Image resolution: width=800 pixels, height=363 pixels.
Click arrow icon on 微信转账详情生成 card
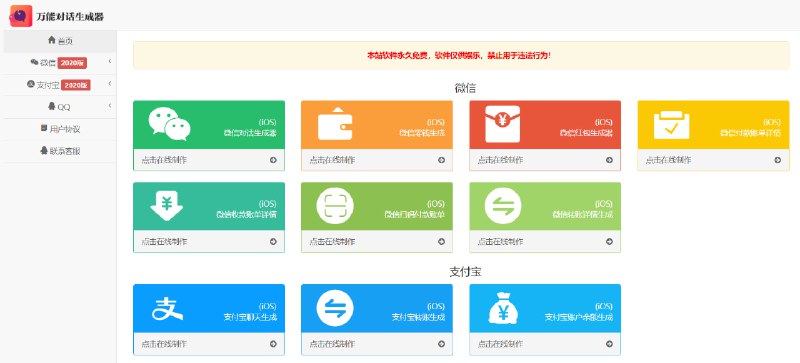click(609, 241)
